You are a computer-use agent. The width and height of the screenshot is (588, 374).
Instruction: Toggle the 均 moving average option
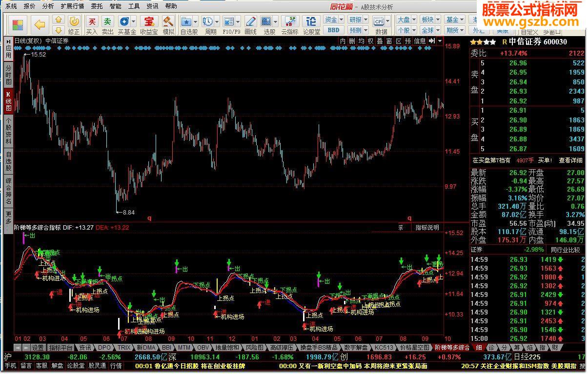coord(362,41)
